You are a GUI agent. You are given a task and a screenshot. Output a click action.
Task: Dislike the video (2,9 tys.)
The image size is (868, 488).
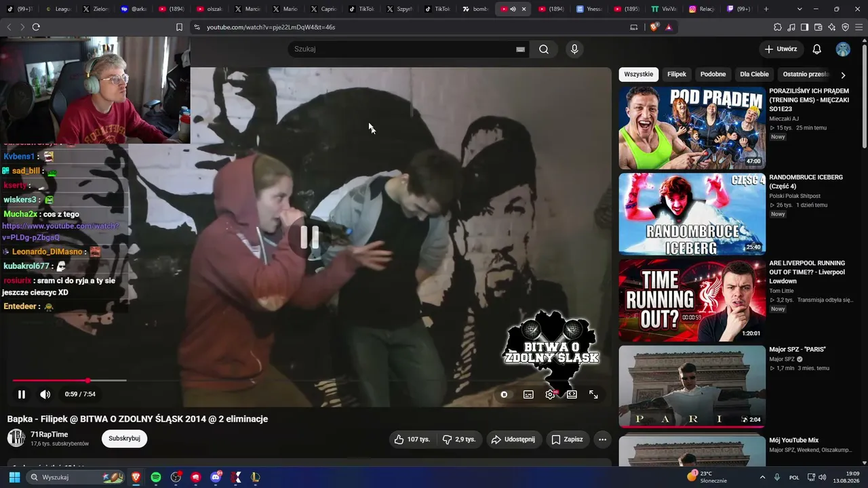point(459,439)
